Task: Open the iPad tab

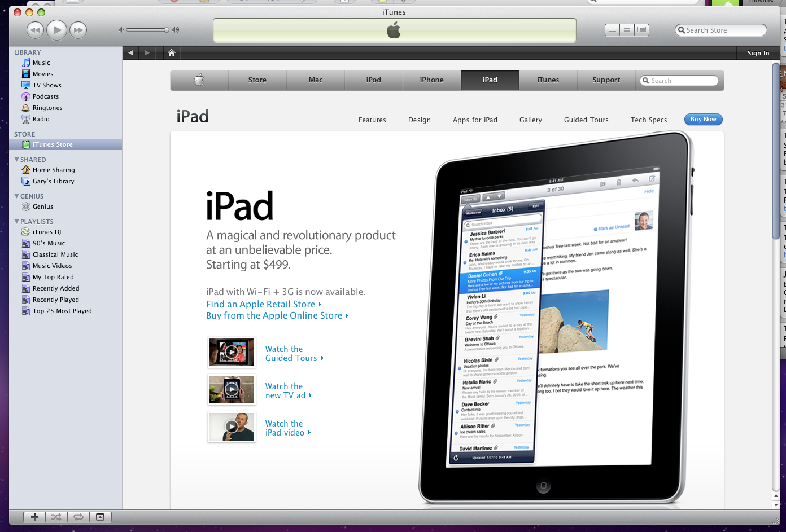Action: (490, 80)
